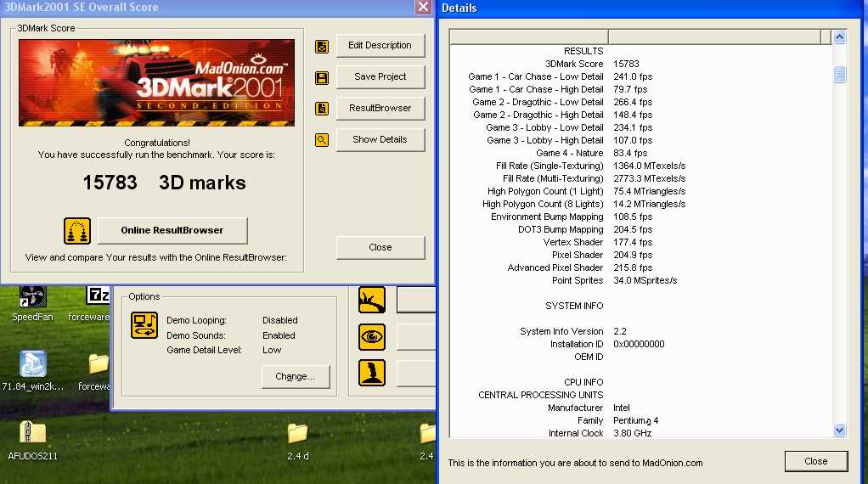The width and height of the screenshot is (868, 484).
Task: Click Change... in the Options panel
Action: coord(295,377)
